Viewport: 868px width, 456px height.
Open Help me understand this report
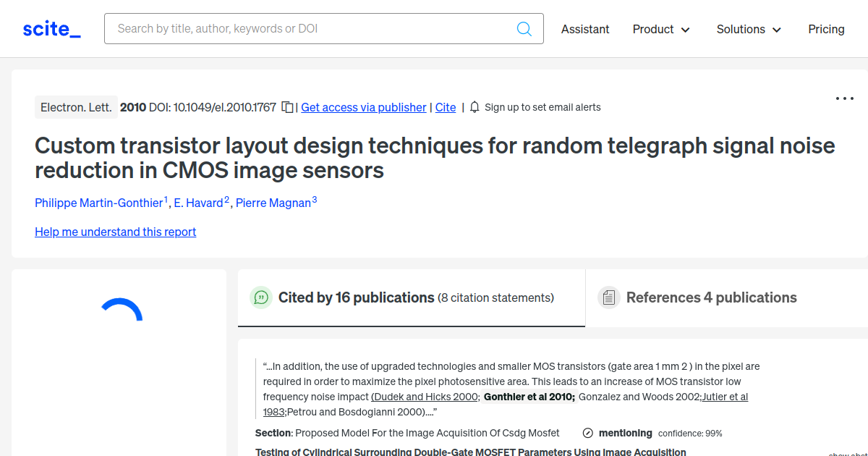click(115, 232)
